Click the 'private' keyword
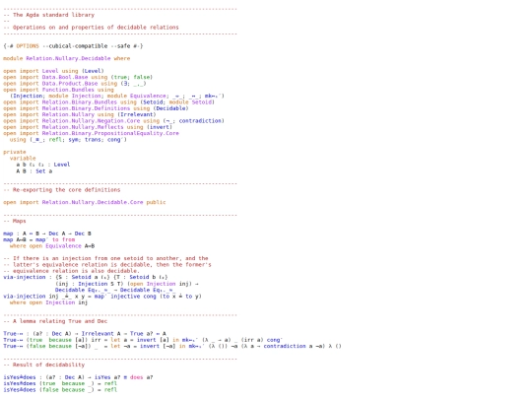This screenshot has height=399, width=532. [x=15, y=152]
